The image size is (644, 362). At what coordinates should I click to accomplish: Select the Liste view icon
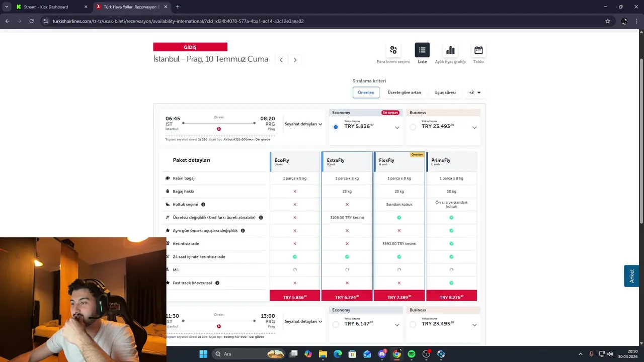(x=422, y=50)
